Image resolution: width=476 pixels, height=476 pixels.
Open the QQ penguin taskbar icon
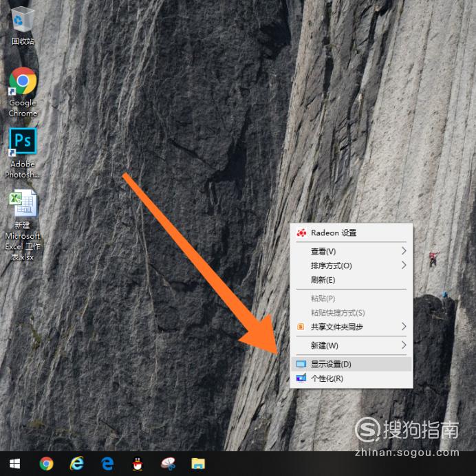[138, 464]
